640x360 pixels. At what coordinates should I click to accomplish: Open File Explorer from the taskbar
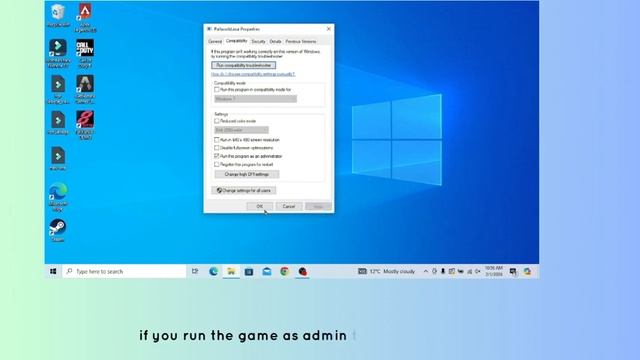pyautogui.click(x=231, y=271)
